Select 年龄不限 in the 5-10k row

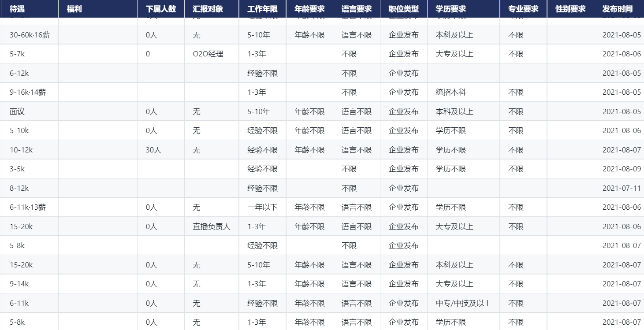(310, 131)
